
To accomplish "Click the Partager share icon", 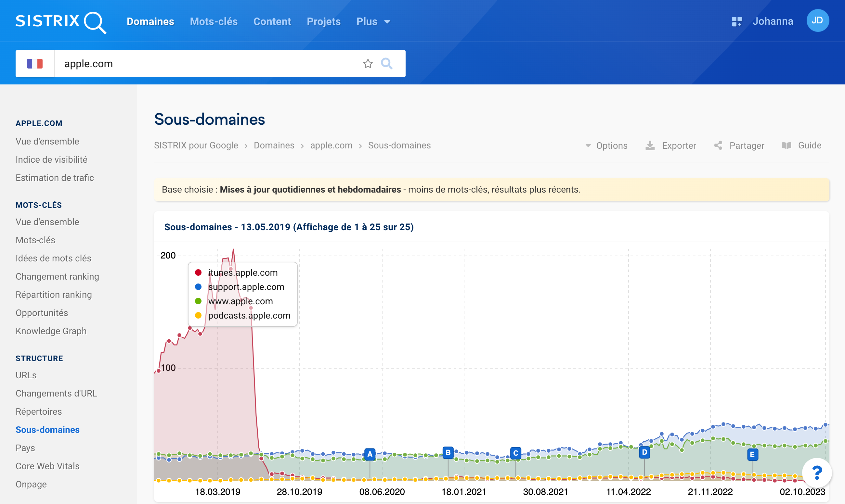I will coord(718,145).
